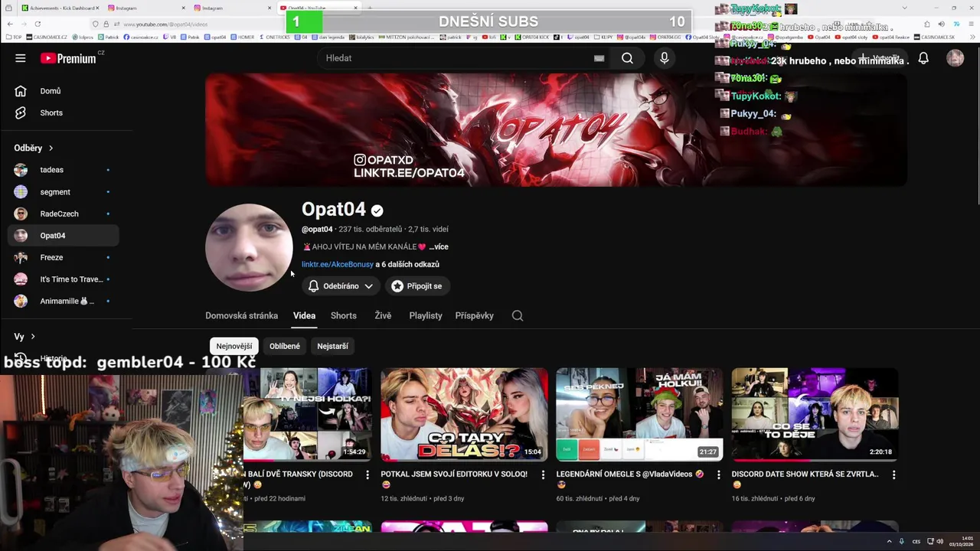Open the CO TADY DĚLÁŠ video thumbnail
Screen dimensions: 980x551
(464, 414)
